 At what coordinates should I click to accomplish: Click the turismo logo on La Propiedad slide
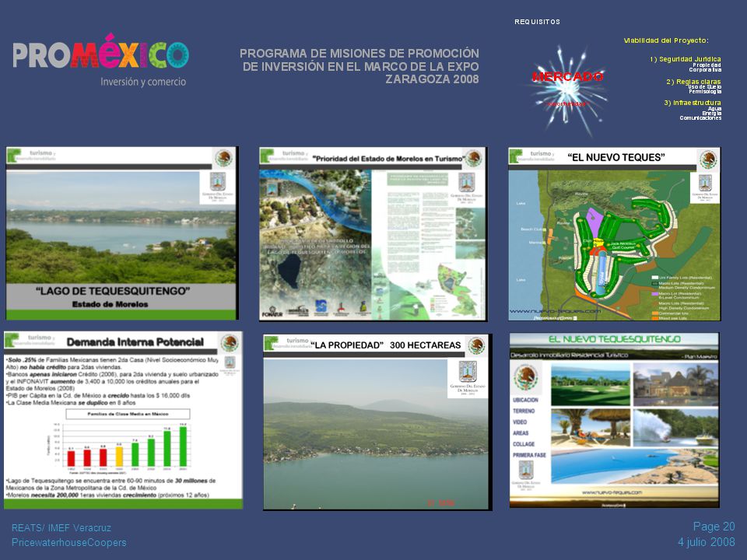tap(287, 342)
